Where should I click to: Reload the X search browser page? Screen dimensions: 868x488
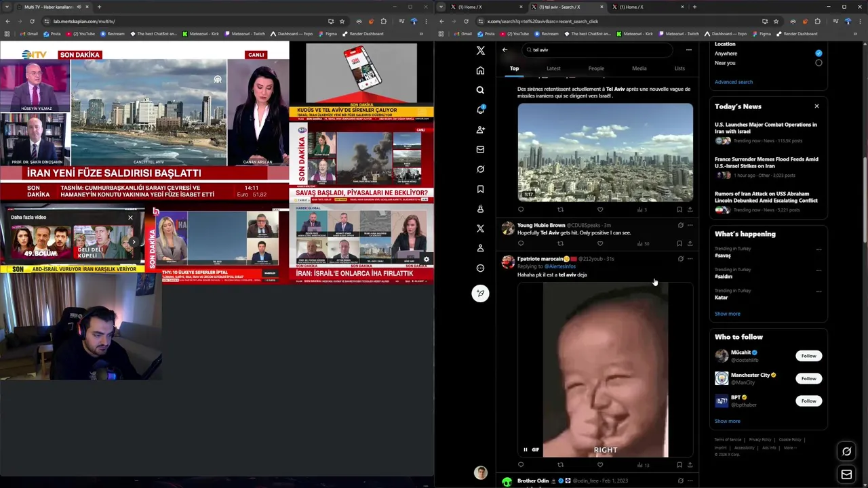(466, 21)
